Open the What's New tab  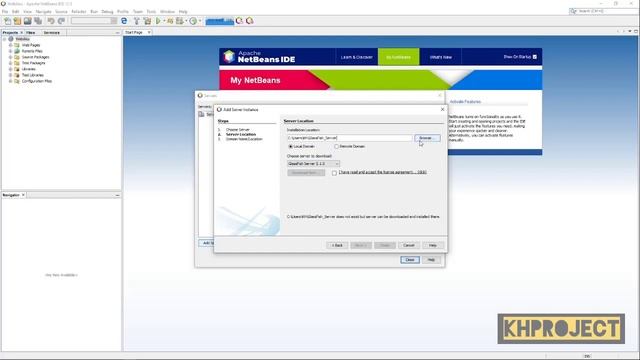(440, 57)
